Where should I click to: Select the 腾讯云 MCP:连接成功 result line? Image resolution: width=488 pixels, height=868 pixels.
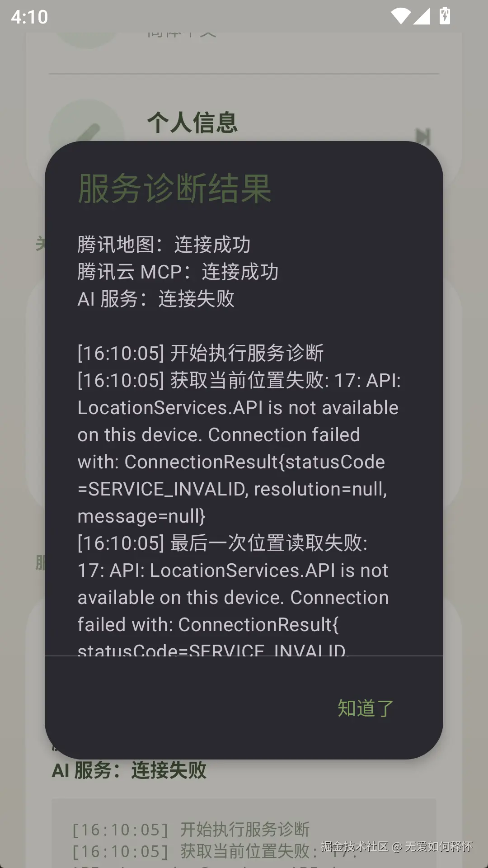178,272
